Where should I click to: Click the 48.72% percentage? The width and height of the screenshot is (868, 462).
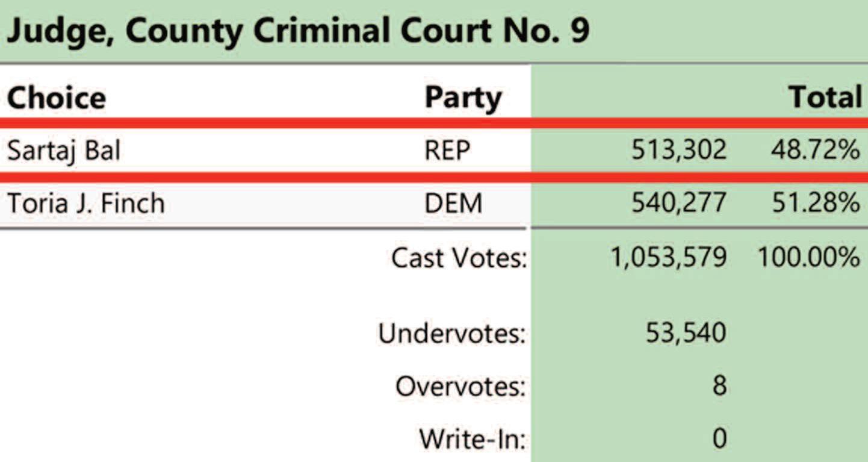tap(815, 151)
